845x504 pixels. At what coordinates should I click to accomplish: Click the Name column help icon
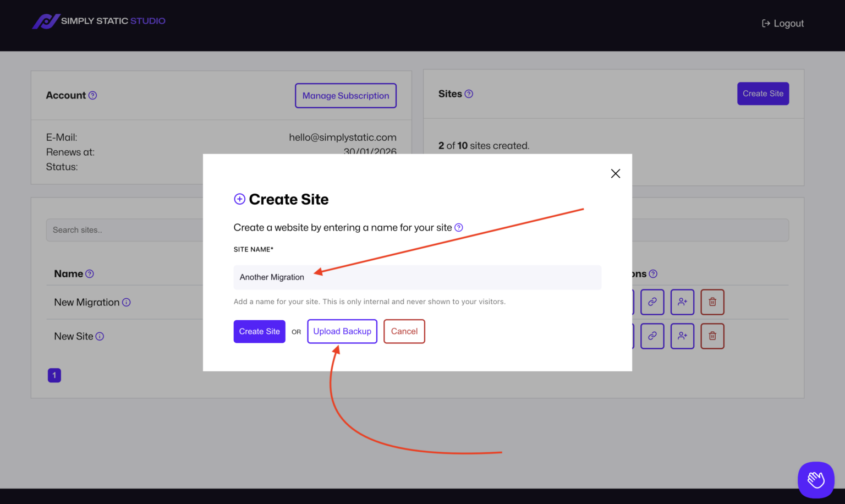[x=90, y=274]
